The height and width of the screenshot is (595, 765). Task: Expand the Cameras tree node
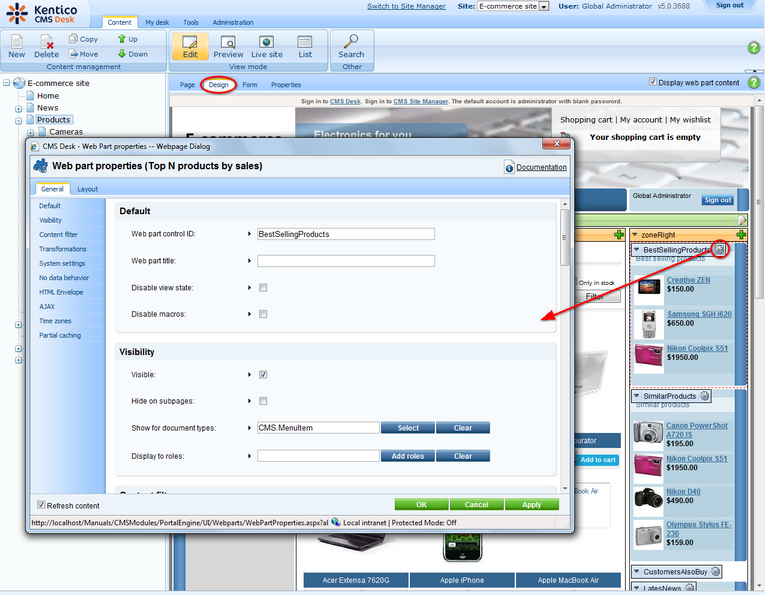[x=30, y=132]
